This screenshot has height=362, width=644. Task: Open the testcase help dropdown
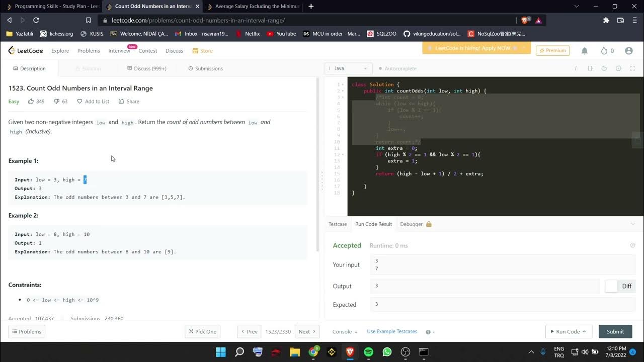click(x=430, y=332)
